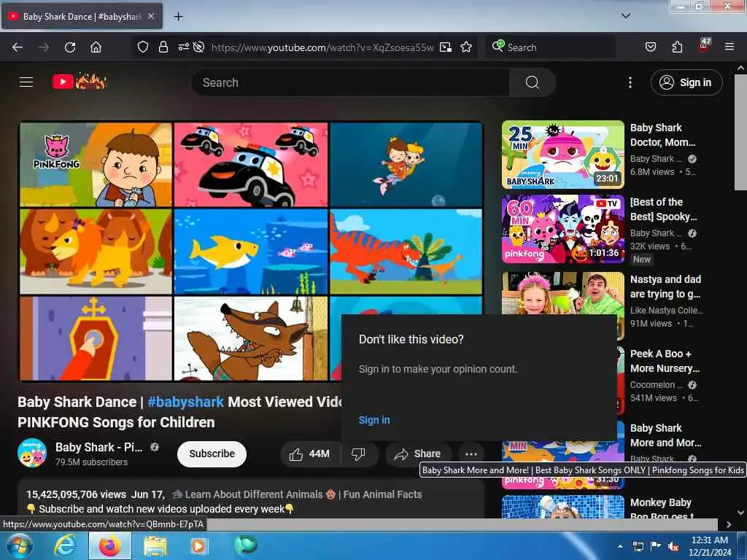Open the Firefox home page button
Screen dimensions: 747x560
96,47
